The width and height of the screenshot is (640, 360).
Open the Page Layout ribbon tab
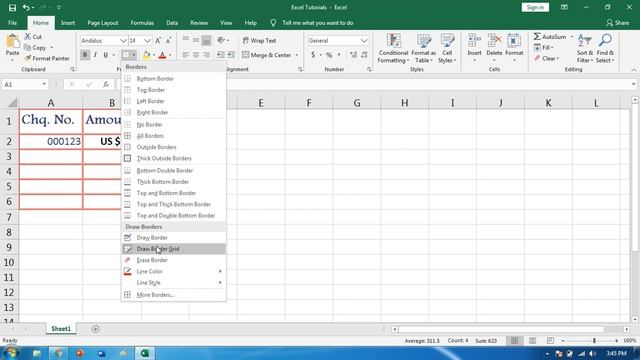pyautogui.click(x=102, y=23)
